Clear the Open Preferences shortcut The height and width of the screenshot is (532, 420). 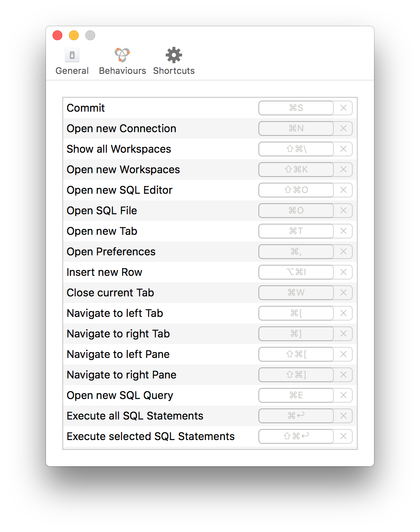click(343, 252)
